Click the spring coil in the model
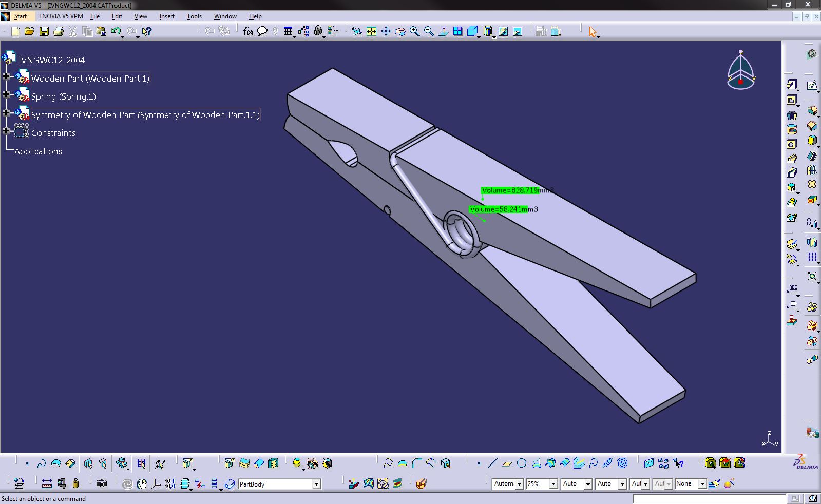The height and width of the screenshot is (504, 821). point(462,234)
